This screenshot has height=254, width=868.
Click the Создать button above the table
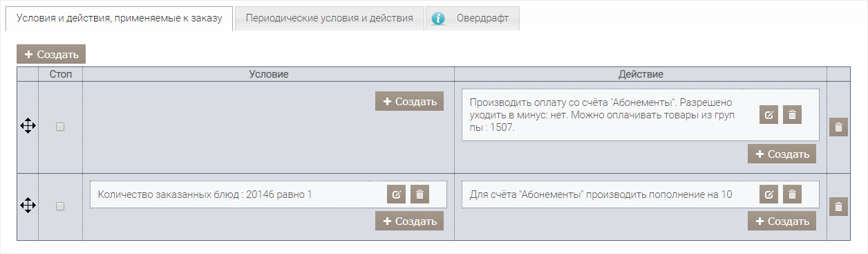click(51, 54)
